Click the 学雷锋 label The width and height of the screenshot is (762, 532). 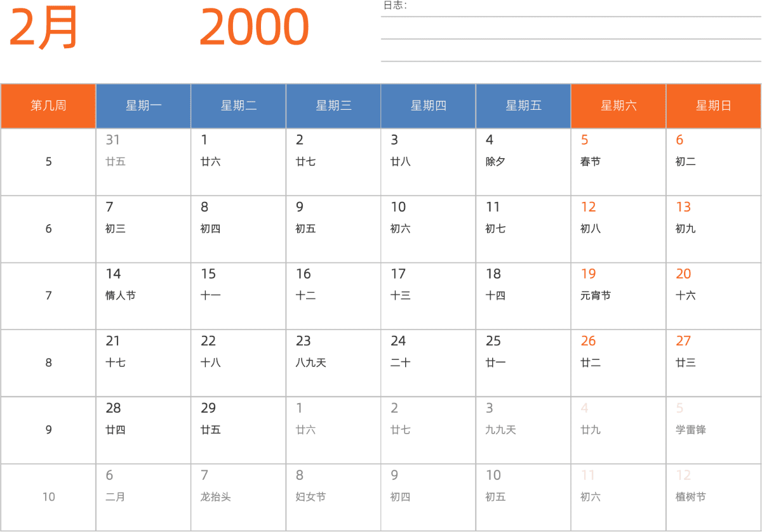pos(691,430)
